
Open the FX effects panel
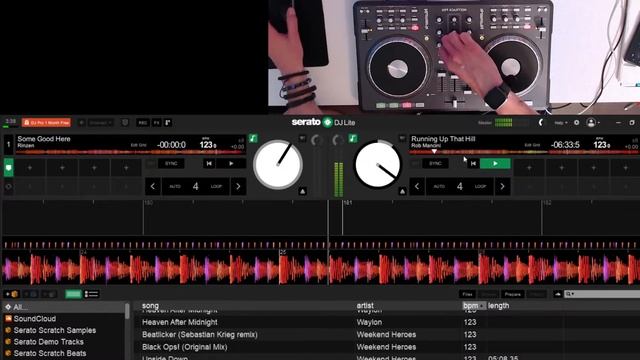(157, 122)
